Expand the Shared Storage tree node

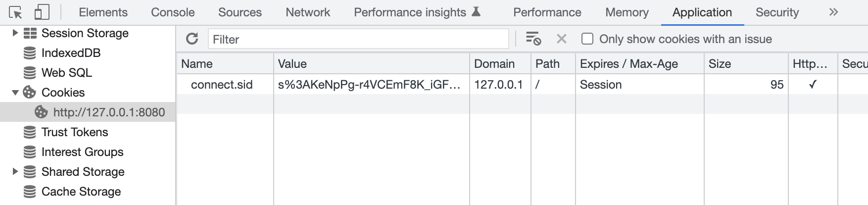[15, 172]
